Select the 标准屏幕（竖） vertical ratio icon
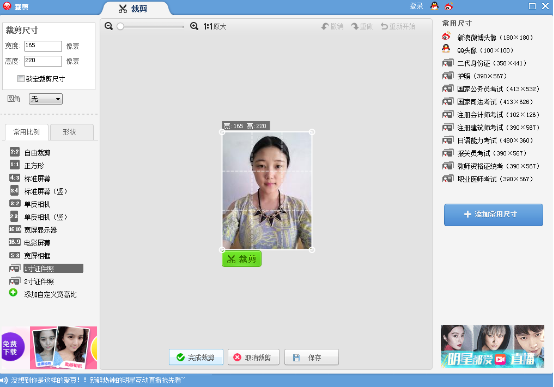 (x=14, y=191)
